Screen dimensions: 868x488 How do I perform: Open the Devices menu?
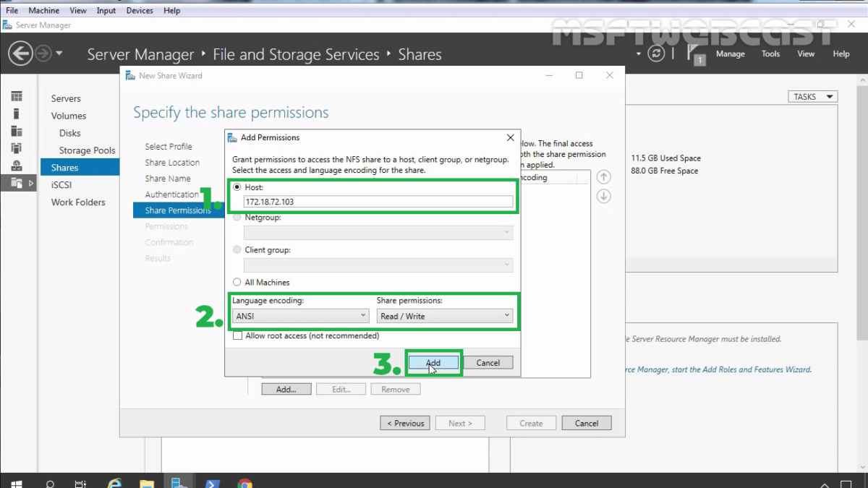140,11
